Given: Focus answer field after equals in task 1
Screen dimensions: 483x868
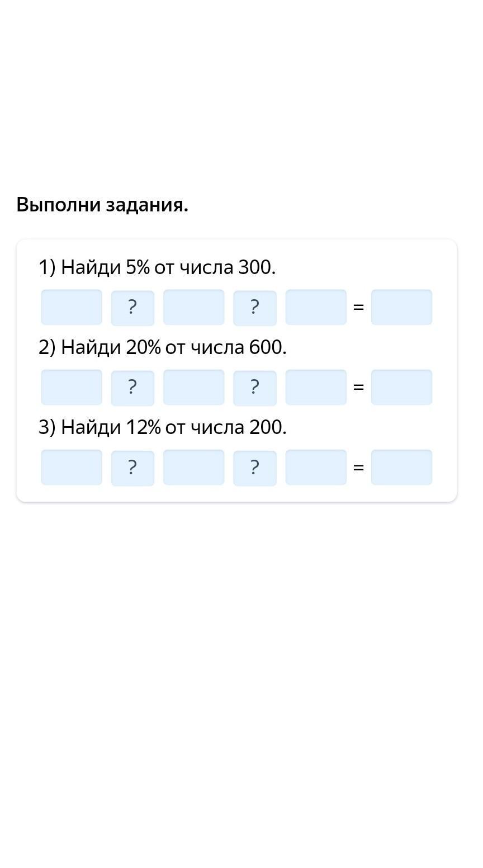Looking at the screenshot, I should pyautogui.click(x=401, y=307).
